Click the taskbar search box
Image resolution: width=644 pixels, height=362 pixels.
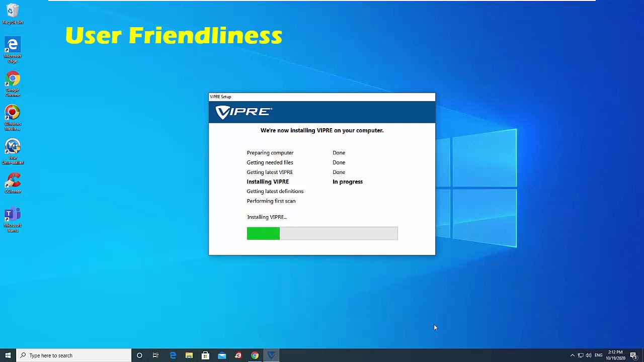73,355
